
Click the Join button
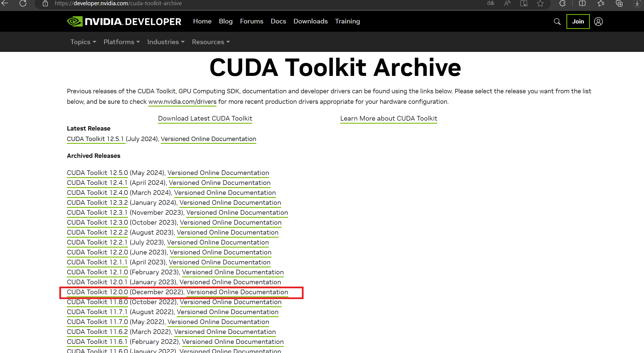click(x=578, y=22)
